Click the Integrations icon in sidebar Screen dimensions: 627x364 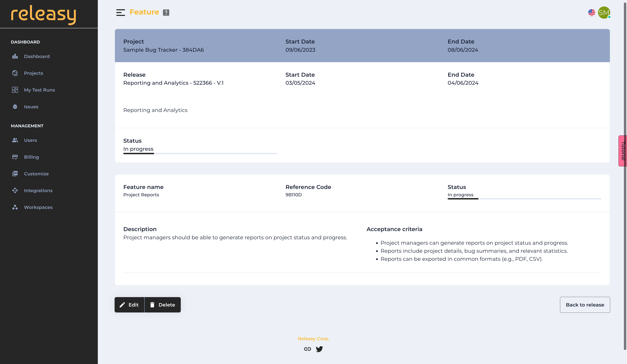[x=15, y=190]
